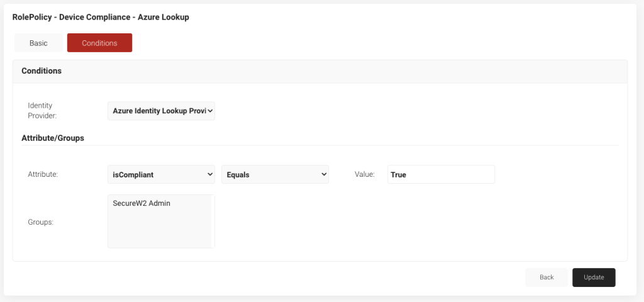Click the Attribute label
The width and height of the screenshot is (644, 302).
click(43, 175)
